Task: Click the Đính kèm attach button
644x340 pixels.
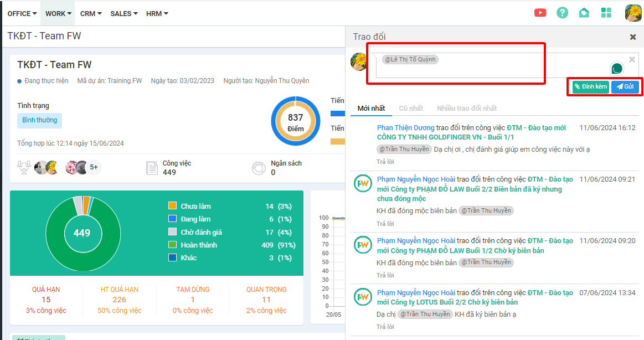Action: 590,87
